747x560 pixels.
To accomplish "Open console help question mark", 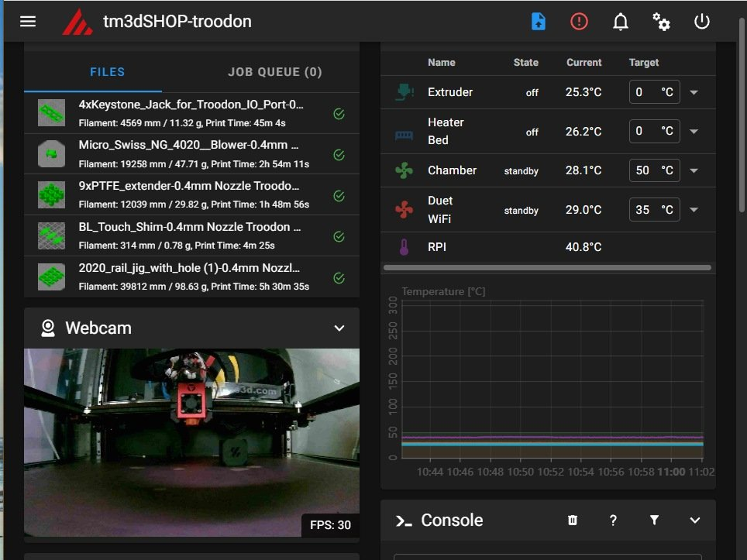I will 613,520.
